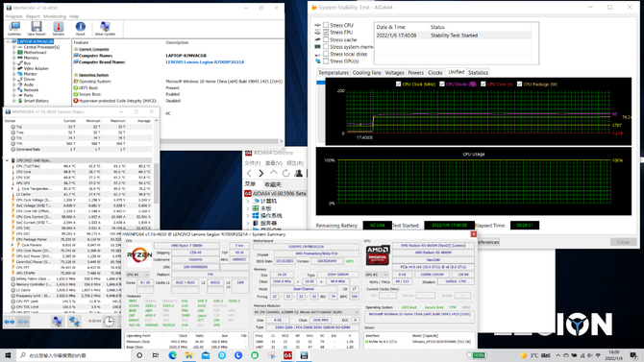Open the Sensors thermometer toolbar icon
644x362 pixels.
tap(59, 28)
